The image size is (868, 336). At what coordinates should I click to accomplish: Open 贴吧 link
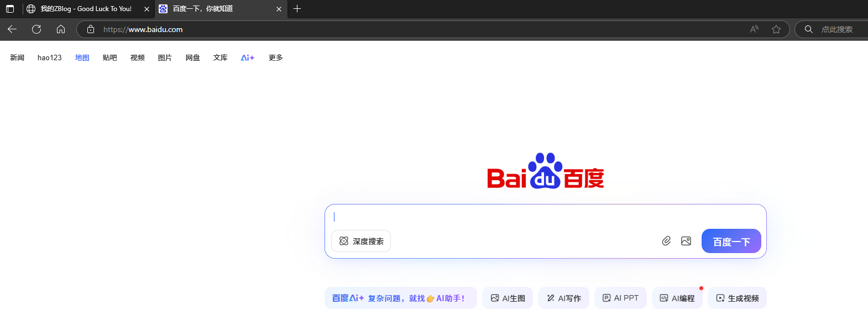(110, 57)
